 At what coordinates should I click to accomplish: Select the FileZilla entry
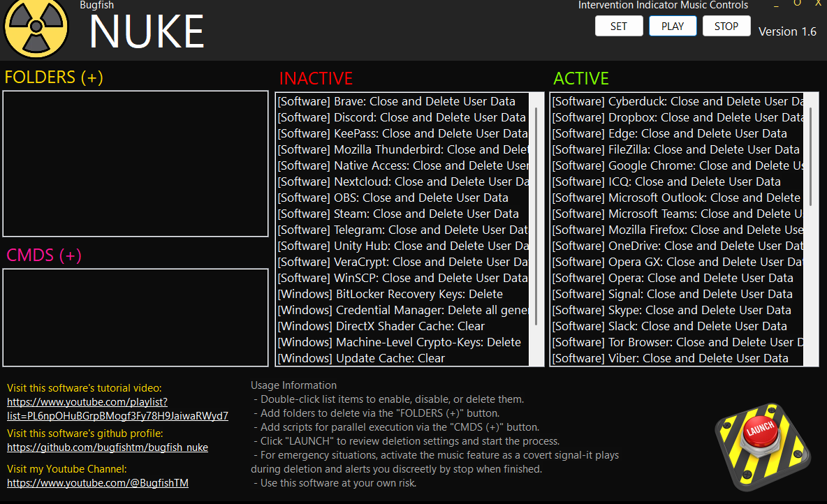pos(678,149)
